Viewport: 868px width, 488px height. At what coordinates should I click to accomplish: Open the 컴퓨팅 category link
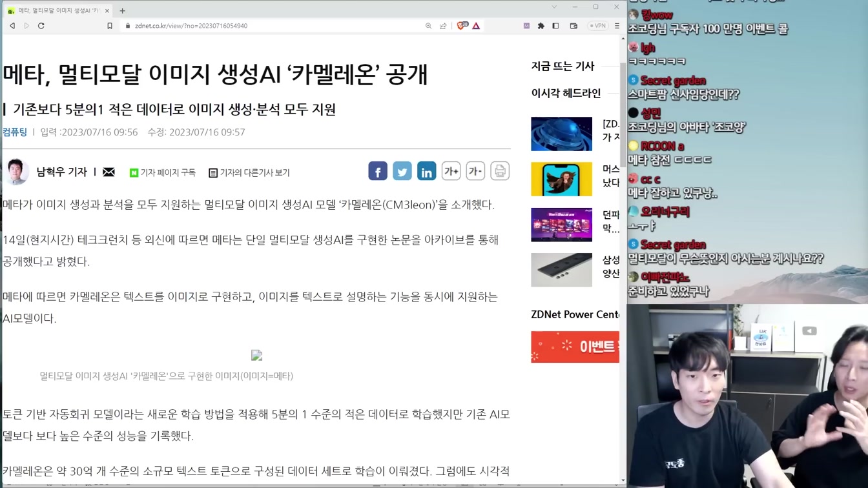(15, 132)
